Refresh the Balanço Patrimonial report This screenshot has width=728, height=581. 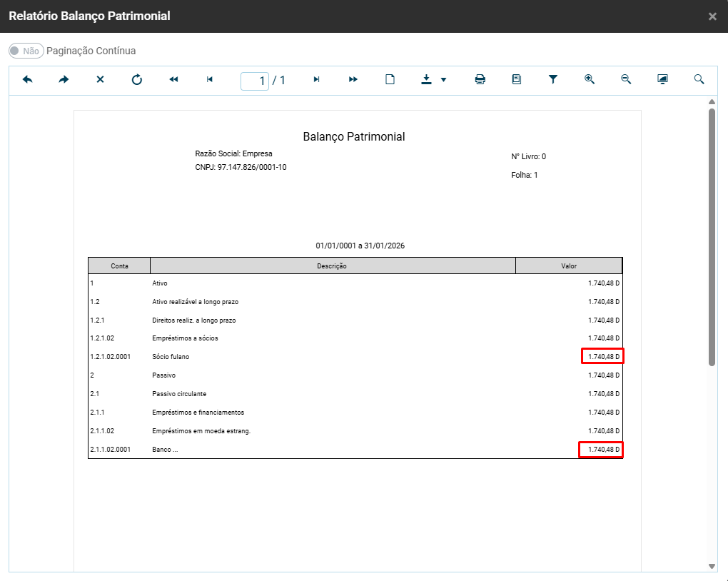[136, 79]
